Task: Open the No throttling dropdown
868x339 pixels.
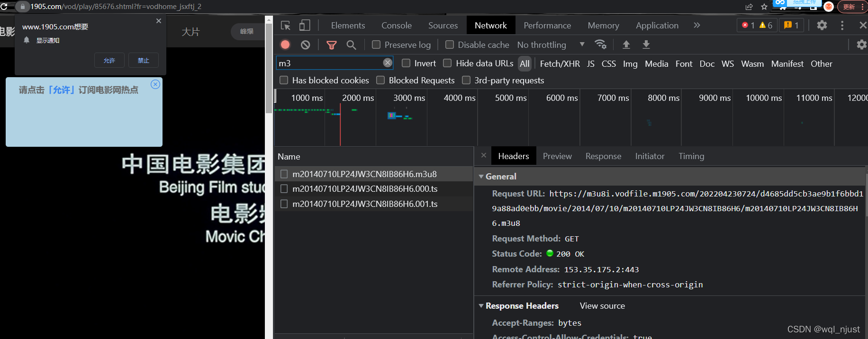Action: tap(551, 45)
